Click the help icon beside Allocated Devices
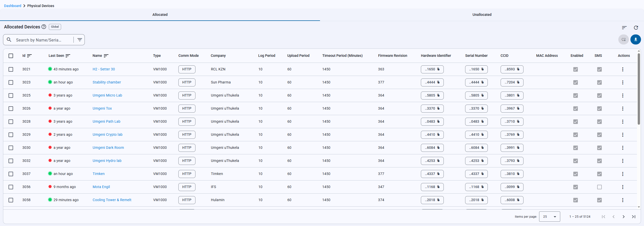 [44, 27]
